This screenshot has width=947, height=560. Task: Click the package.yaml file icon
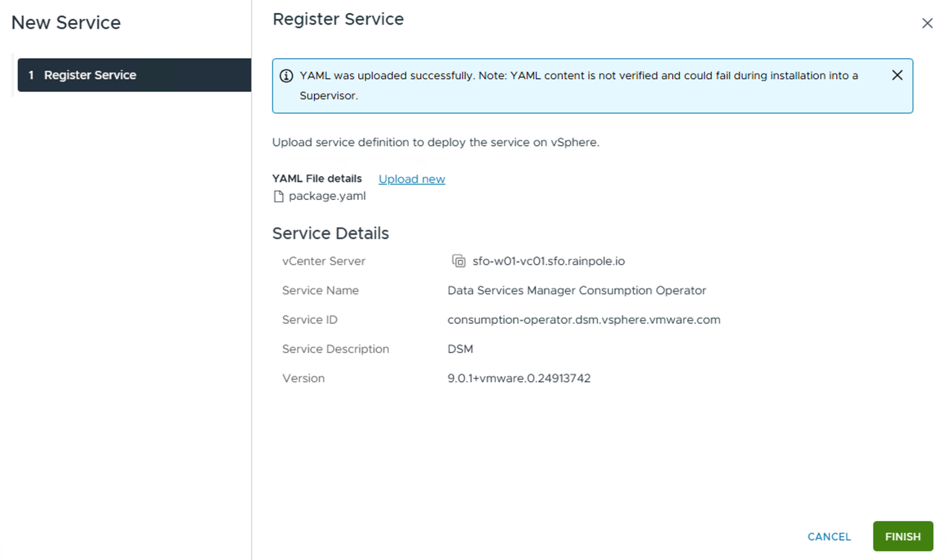(278, 197)
